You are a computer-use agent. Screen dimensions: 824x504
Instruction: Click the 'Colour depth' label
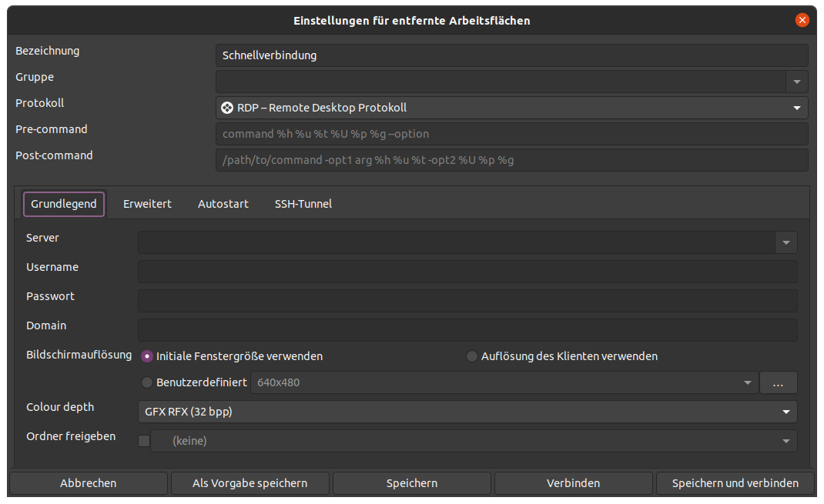pyautogui.click(x=60, y=407)
